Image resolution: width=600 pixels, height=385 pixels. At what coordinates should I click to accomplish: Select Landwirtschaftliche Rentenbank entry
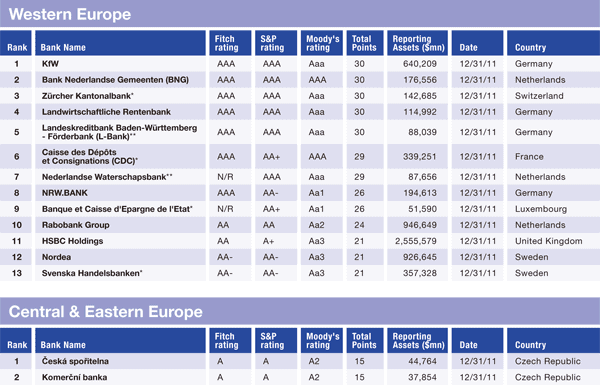(106, 112)
